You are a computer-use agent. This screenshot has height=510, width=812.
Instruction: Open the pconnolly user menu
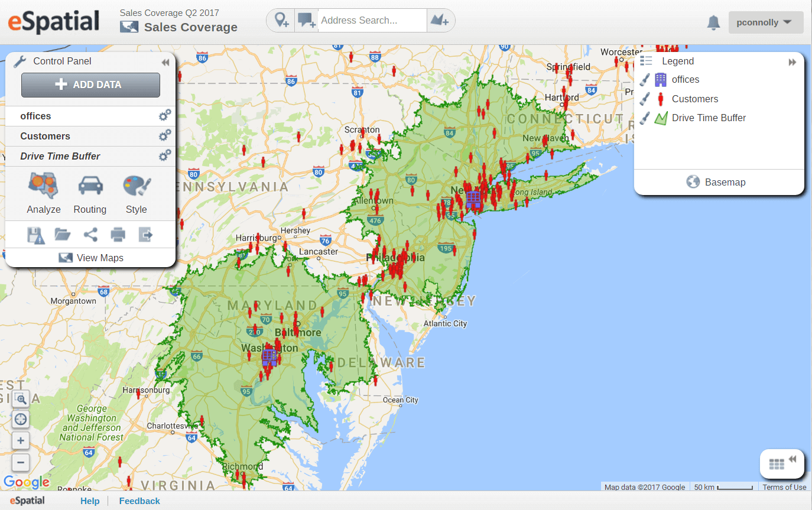coord(766,22)
